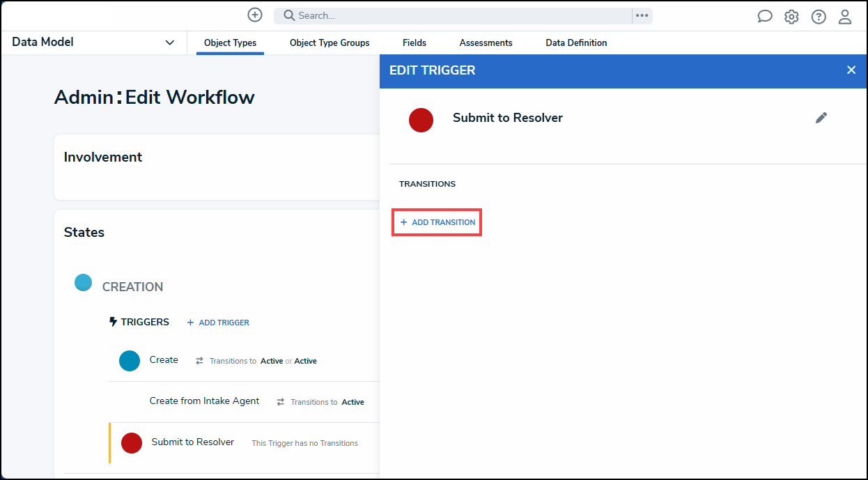Click the Create from Intake Agent transition icon
Screen dimensions: 868x480
281,402
